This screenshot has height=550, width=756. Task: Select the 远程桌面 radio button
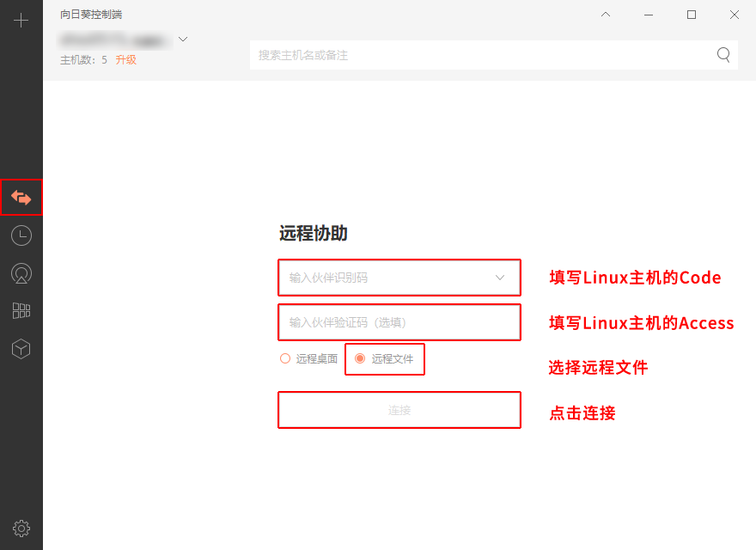285,358
